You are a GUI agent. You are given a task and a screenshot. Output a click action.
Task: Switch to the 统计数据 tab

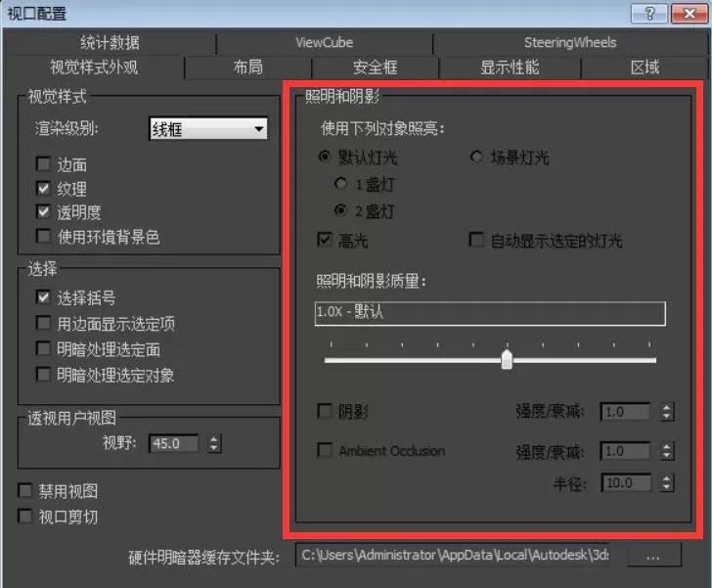click(110, 43)
